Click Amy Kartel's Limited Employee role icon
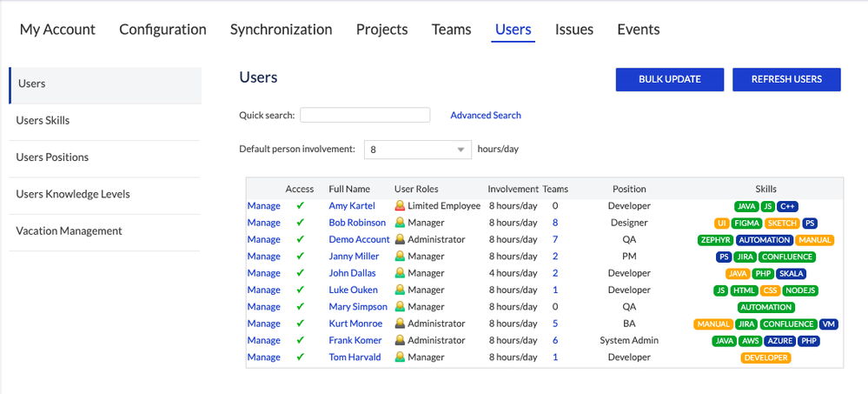The height and width of the screenshot is (394, 868). click(400, 206)
